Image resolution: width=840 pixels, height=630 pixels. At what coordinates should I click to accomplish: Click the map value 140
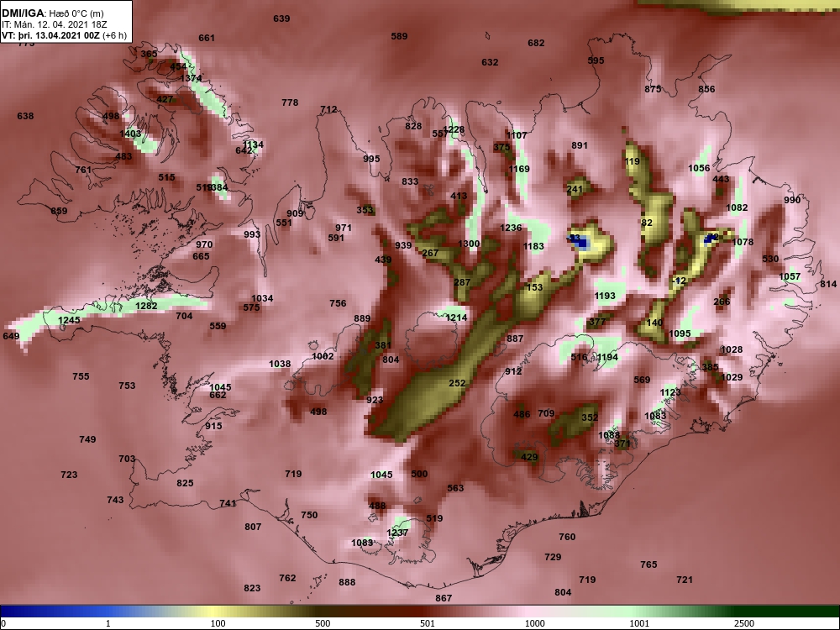pyautogui.click(x=654, y=323)
